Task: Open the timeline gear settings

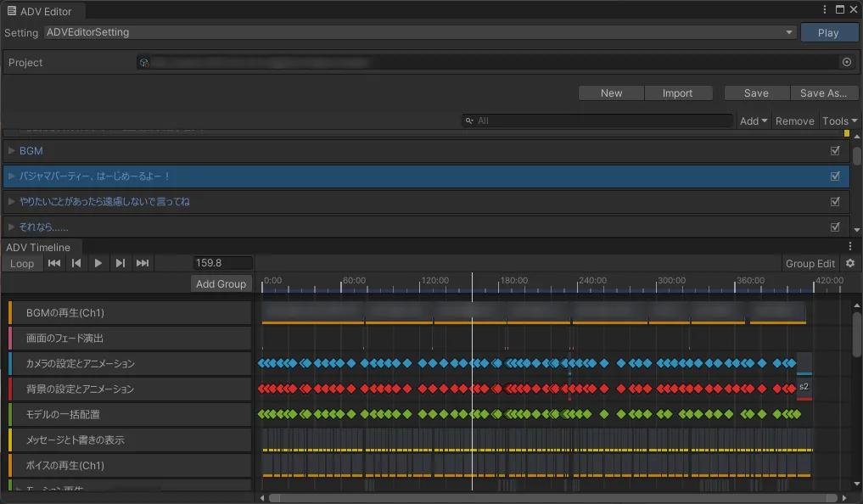Action: 849,264
